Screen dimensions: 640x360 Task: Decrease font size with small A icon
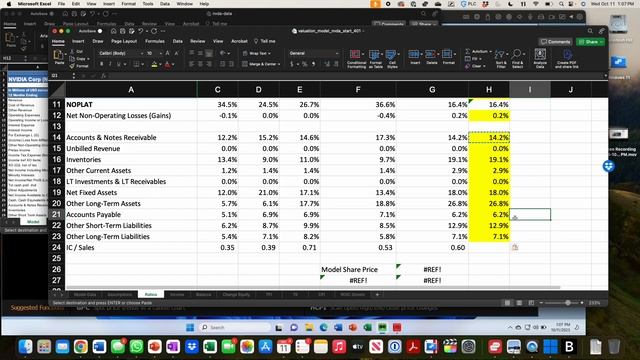(176, 53)
